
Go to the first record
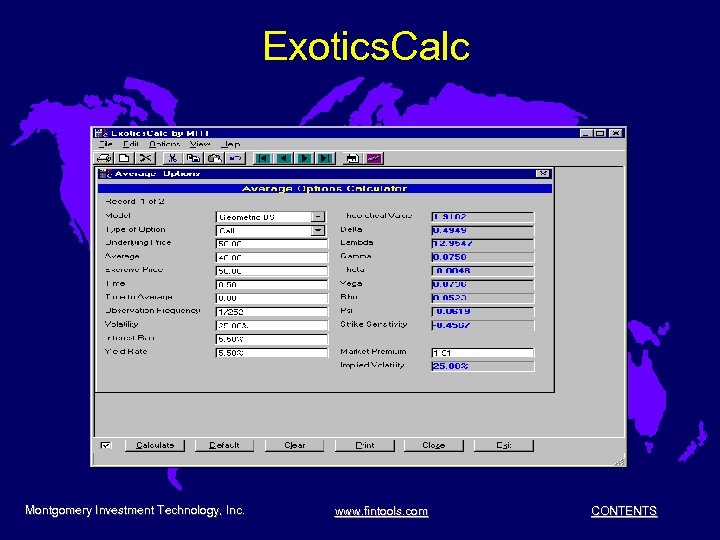pos(263,158)
